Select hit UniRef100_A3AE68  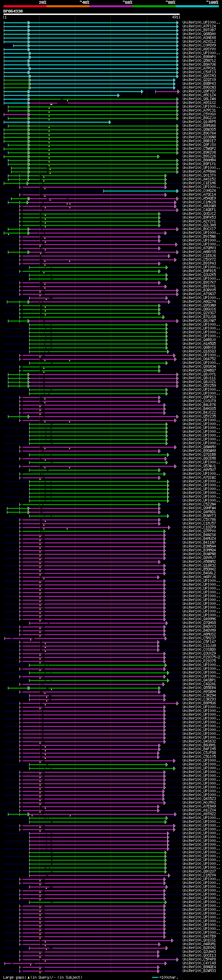point(199,38)
